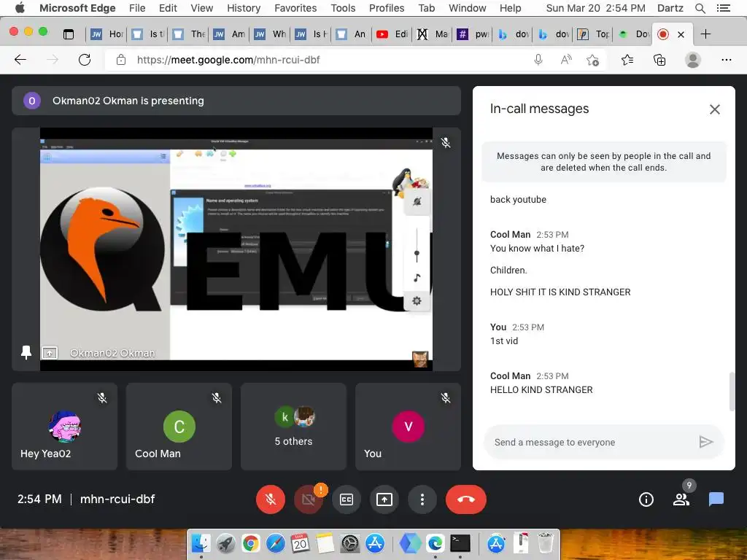The height and width of the screenshot is (560, 747).
Task: Click the chat panel scrollbar
Action: (x=732, y=392)
